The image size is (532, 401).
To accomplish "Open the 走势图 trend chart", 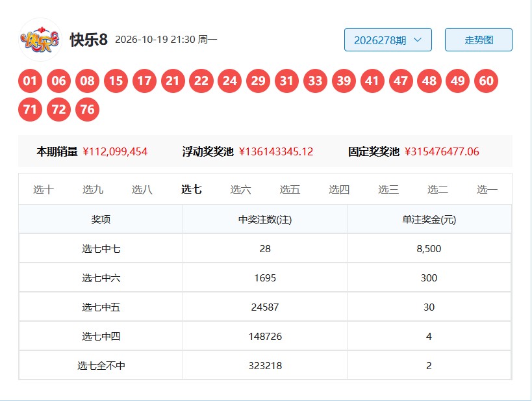I will pyautogui.click(x=478, y=40).
